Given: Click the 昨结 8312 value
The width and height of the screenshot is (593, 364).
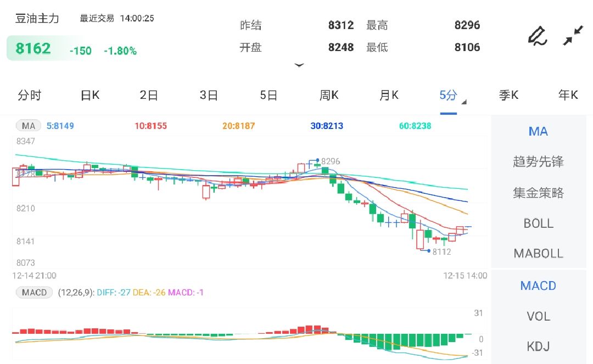Looking at the screenshot, I should 341,25.
